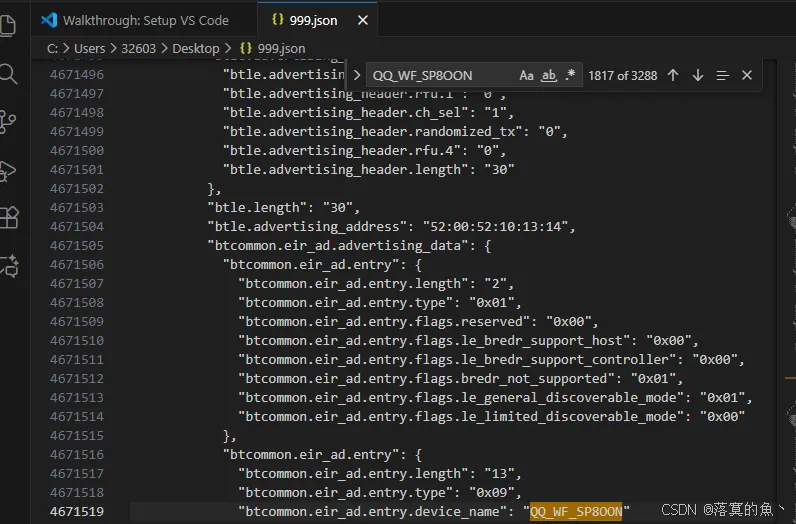The image size is (796, 524).
Task: Open breadcrumb segment 32603
Action: (138, 49)
